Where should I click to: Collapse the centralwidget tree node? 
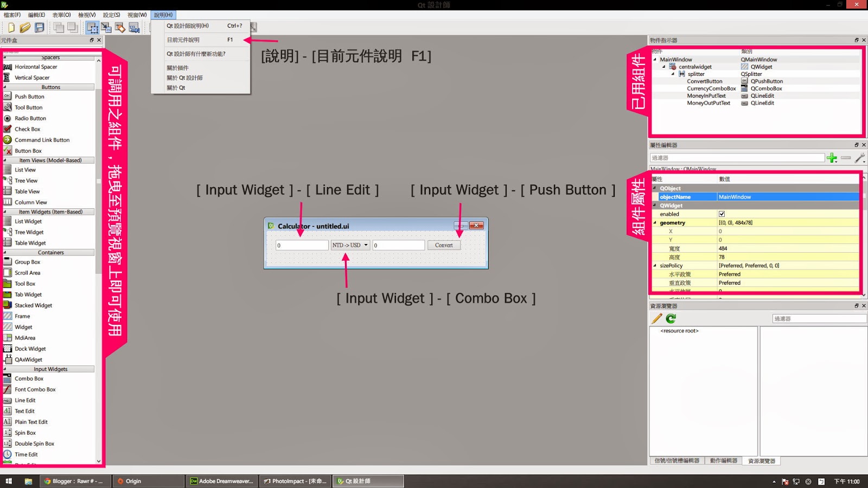pyautogui.click(x=664, y=67)
